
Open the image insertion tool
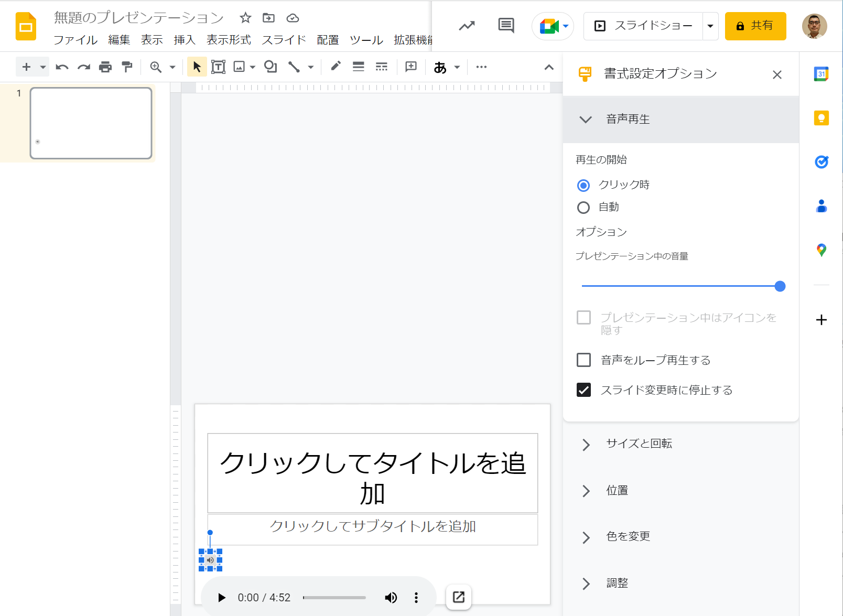click(x=239, y=67)
